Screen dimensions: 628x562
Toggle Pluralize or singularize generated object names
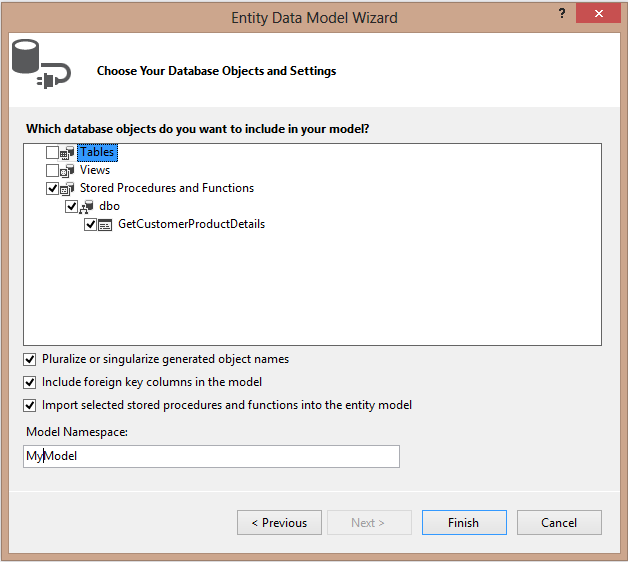(x=30, y=360)
